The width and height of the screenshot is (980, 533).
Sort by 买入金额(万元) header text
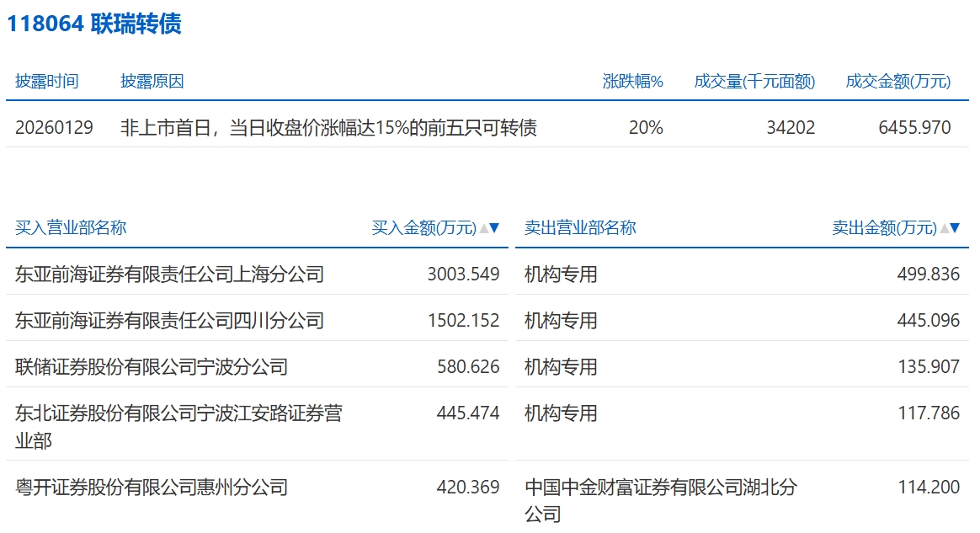[x=423, y=228]
